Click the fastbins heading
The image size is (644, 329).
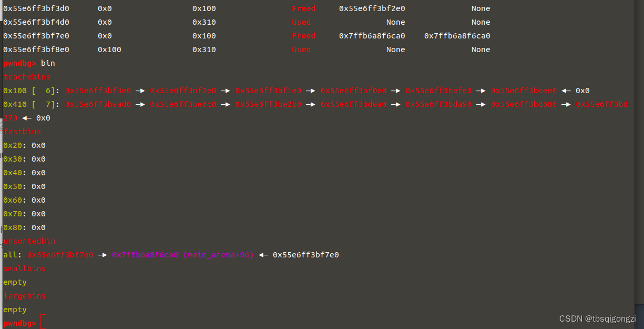click(x=22, y=132)
